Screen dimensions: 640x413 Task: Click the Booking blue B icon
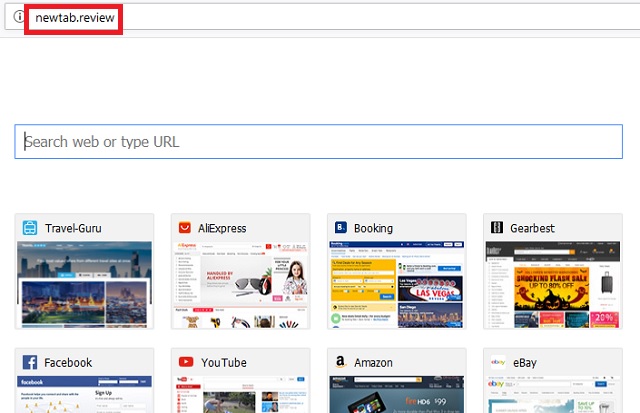pos(341,227)
